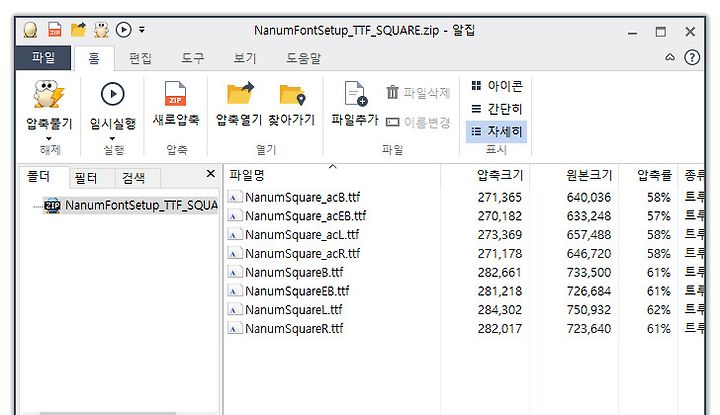
Task: Select file NanumSquare_acB.ttf
Action: pyautogui.click(x=303, y=197)
